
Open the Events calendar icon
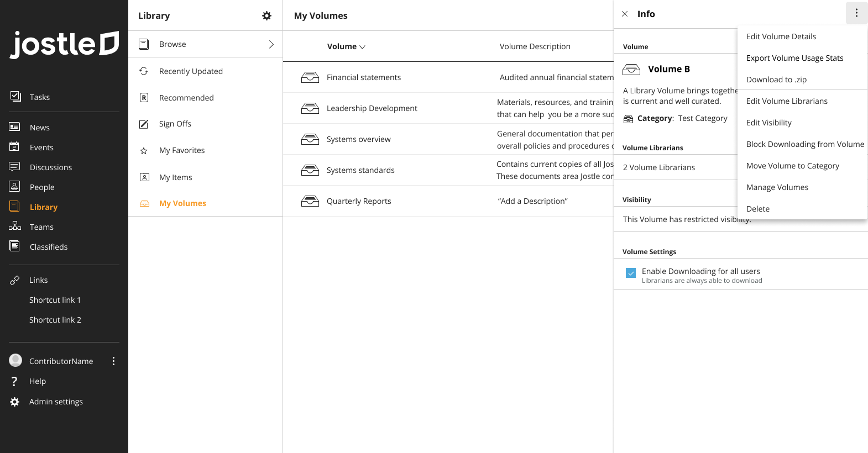(x=14, y=147)
